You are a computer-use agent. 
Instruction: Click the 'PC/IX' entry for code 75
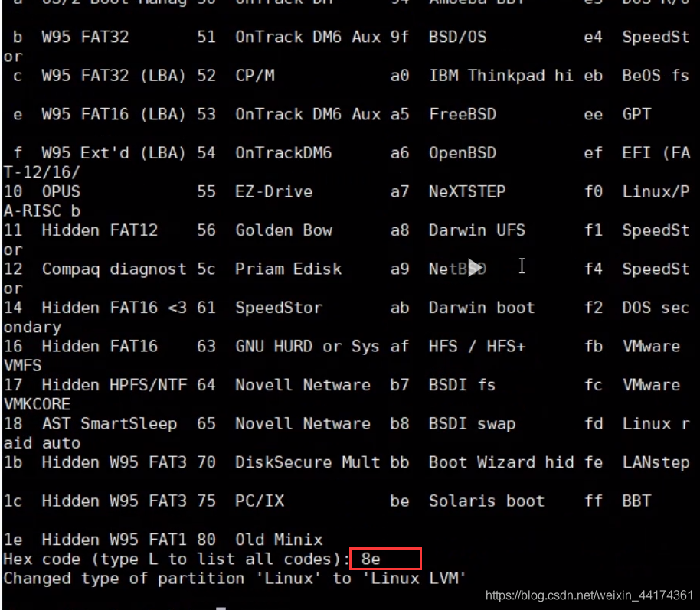point(260,501)
